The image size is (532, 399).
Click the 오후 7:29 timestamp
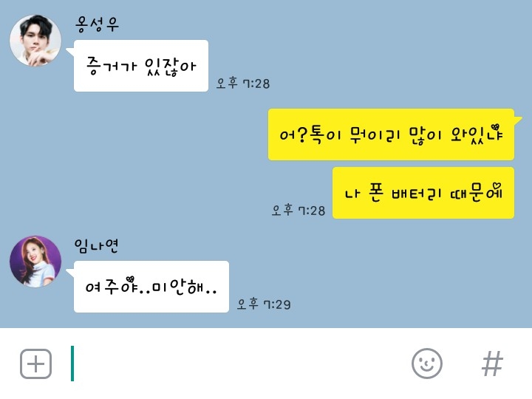pyautogui.click(x=264, y=304)
